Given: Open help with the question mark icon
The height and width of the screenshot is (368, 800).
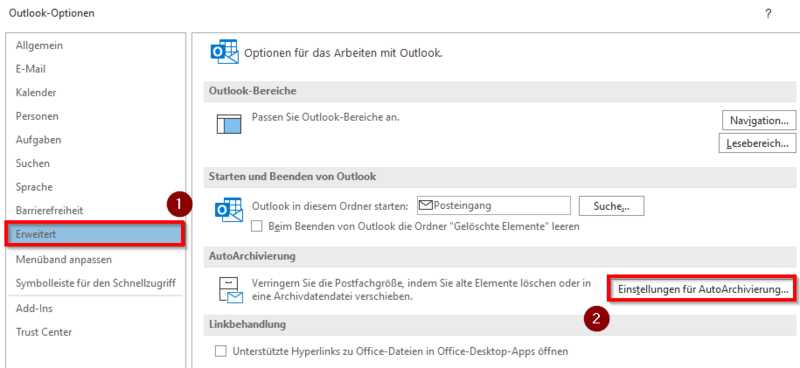Looking at the screenshot, I should [x=768, y=14].
